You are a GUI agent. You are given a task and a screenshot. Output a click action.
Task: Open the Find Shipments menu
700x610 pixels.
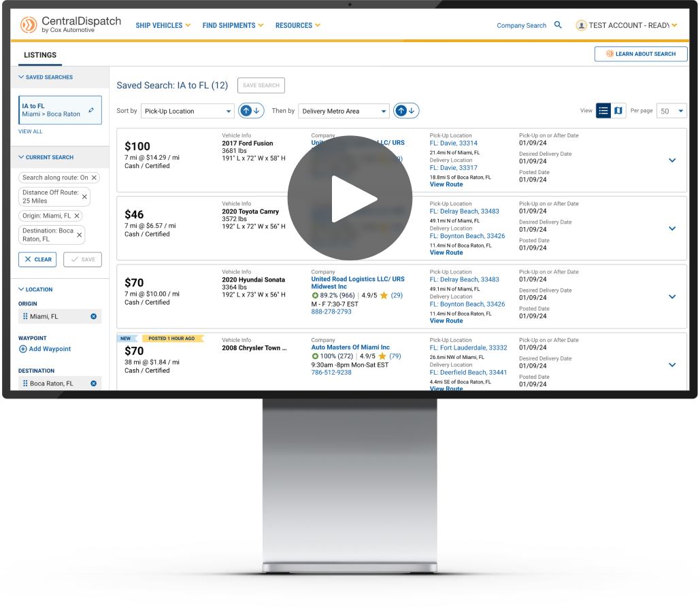[x=233, y=26]
